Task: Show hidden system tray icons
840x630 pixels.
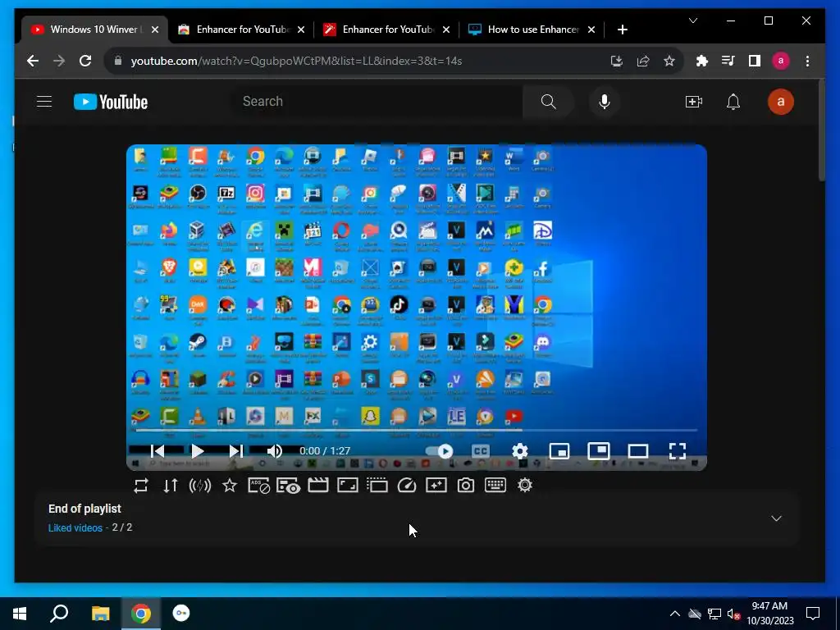Action: (675, 614)
